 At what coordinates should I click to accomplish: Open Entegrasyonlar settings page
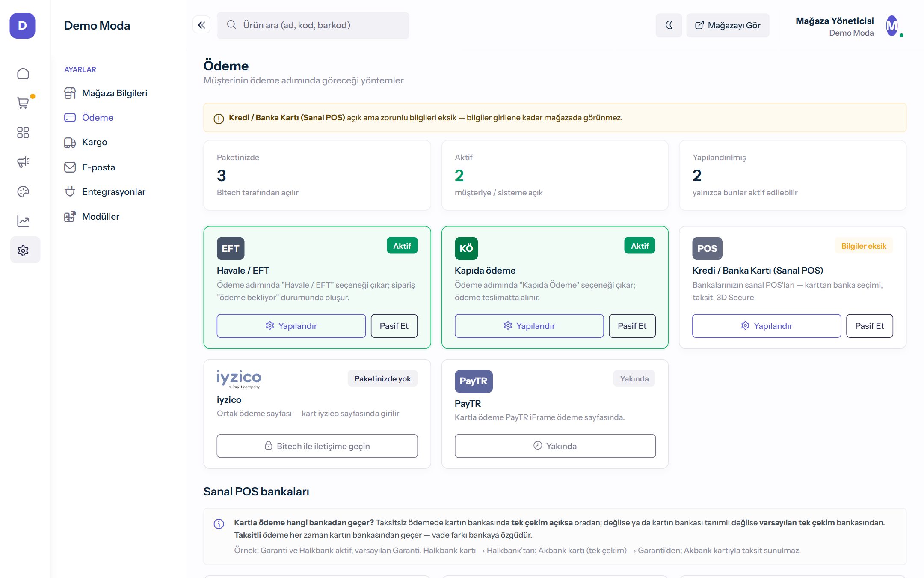(x=105, y=191)
